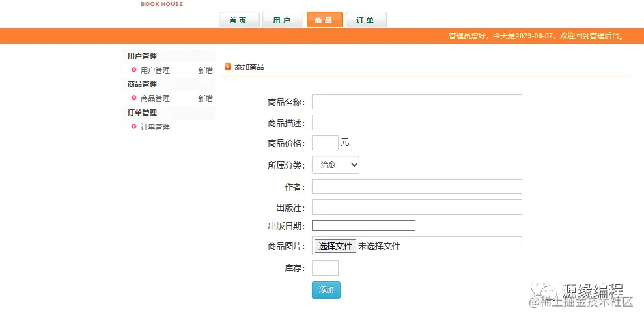Viewport: 644px width, 319px height.
Task: Click the admin greeting message in orange bar
Action: pyautogui.click(x=537, y=36)
